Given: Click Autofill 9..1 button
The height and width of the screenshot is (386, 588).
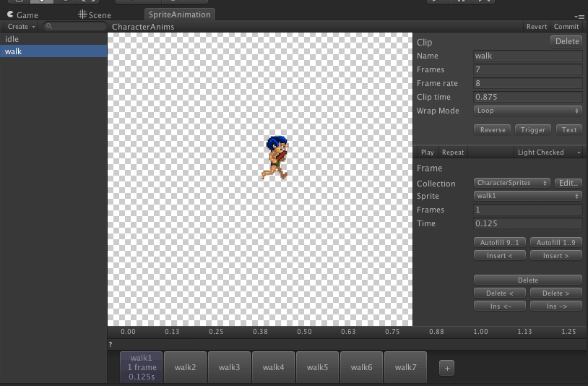Looking at the screenshot, I should 499,243.
